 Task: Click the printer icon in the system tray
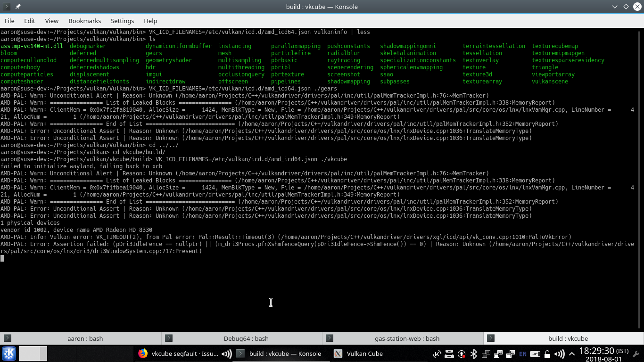449,353
